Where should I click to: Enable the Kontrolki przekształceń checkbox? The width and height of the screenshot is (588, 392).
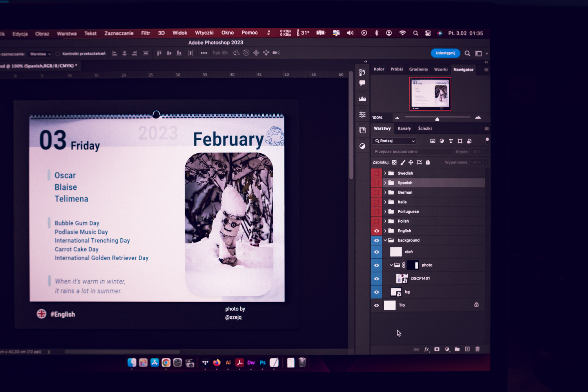[x=58, y=54]
